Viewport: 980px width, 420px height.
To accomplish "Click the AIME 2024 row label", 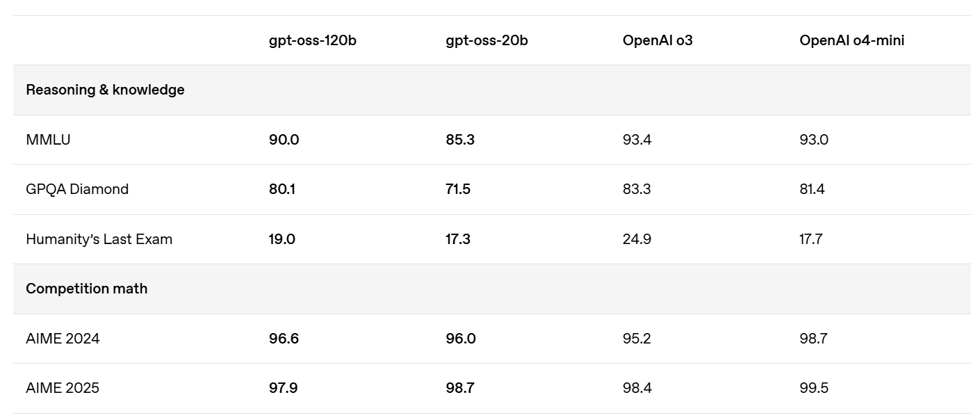I will (x=63, y=339).
